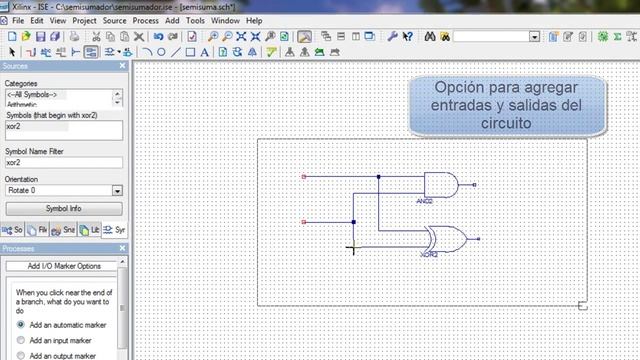Screen dimensions: 640x360
Task: Cascade windows using toolbar icon
Action: (x=326, y=37)
